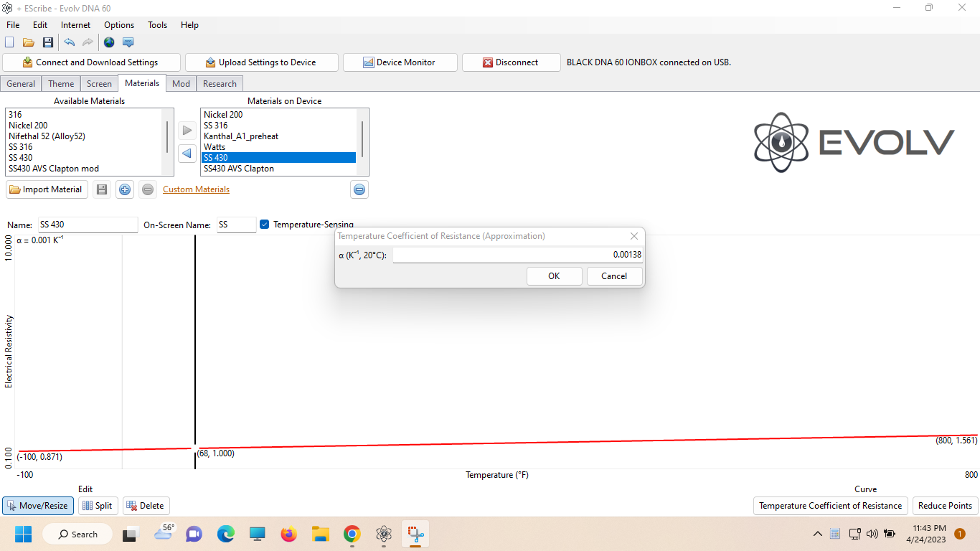Click the Available Materials list scrollbar
Image resolution: width=980 pixels, height=551 pixels.
tap(168, 136)
